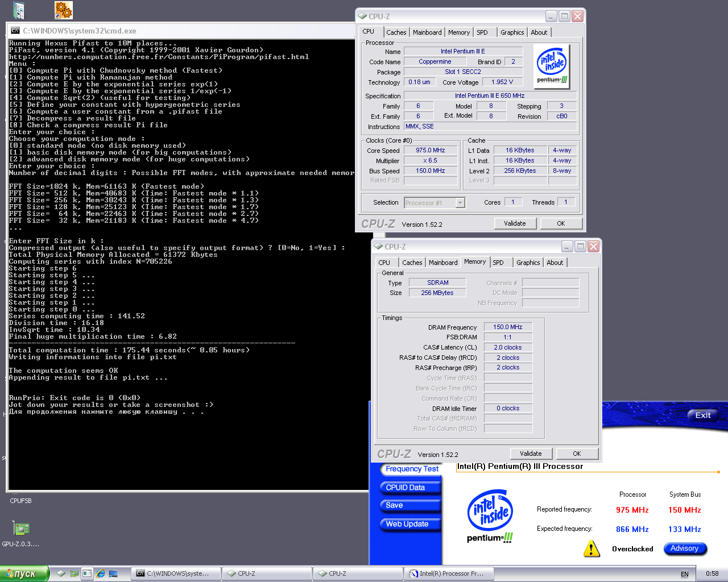Open Caches tab in upper CPU-Z window
The image size is (728, 582).
[x=396, y=33]
